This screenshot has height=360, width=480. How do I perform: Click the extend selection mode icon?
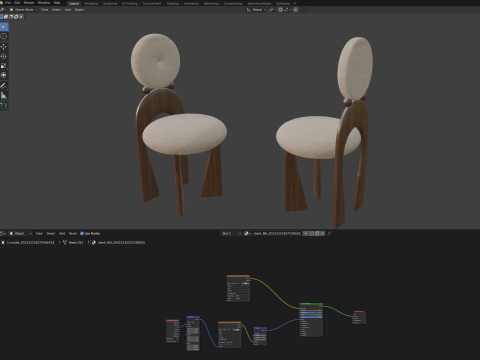point(6,17)
